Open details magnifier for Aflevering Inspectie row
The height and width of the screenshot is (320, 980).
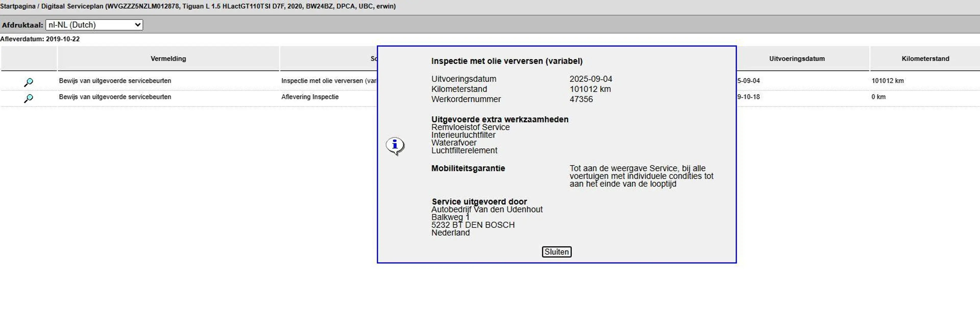[x=29, y=98]
